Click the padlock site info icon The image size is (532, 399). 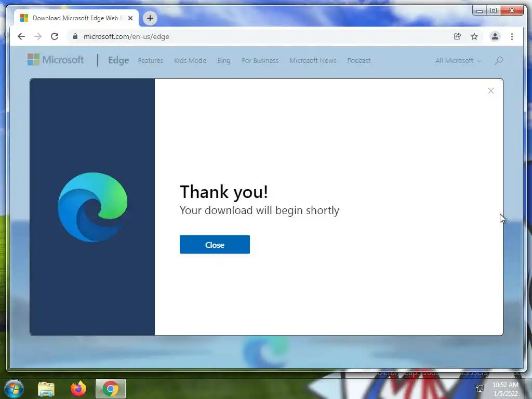tap(75, 36)
